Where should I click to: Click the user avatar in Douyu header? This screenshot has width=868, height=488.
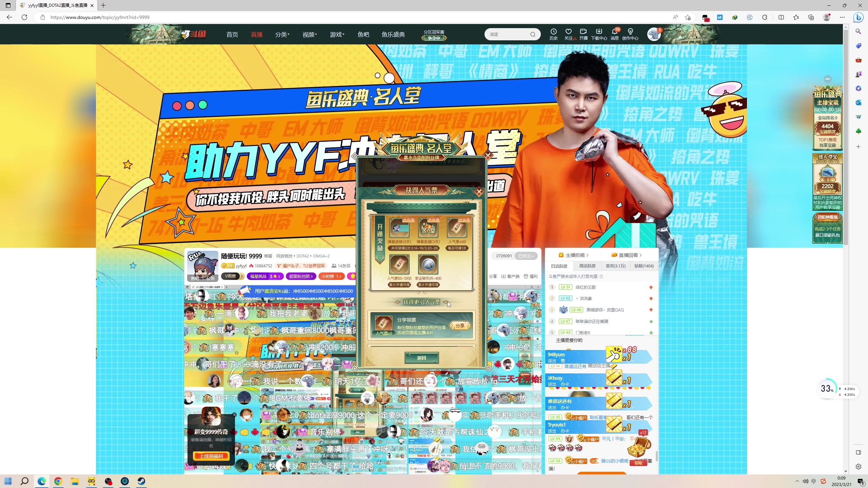654,34
